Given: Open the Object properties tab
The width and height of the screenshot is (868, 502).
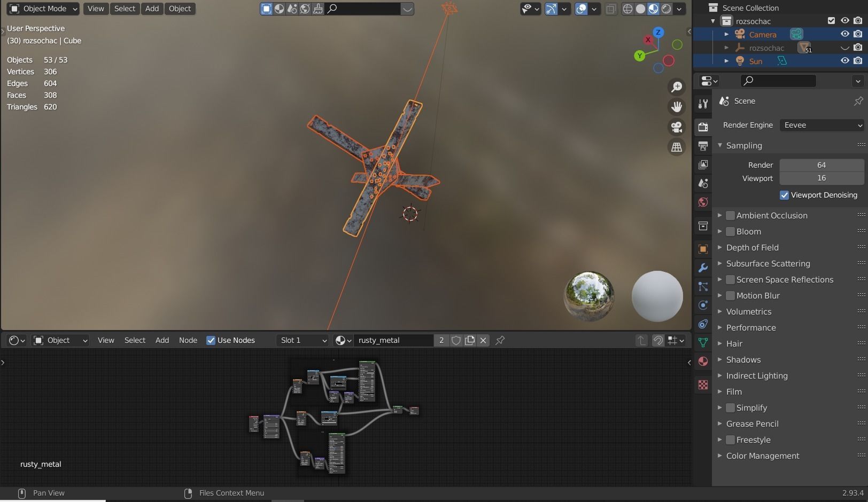Looking at the screenshot, I should pos(703,249).
